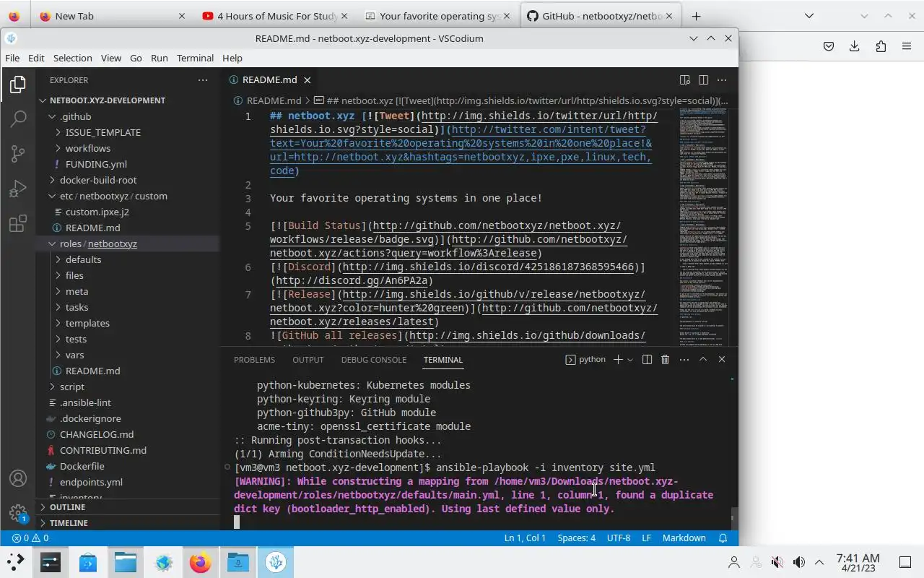Screen dimensions: 924x578
Task: Change end of line sequence LF
Action: [x=646, y=538]
